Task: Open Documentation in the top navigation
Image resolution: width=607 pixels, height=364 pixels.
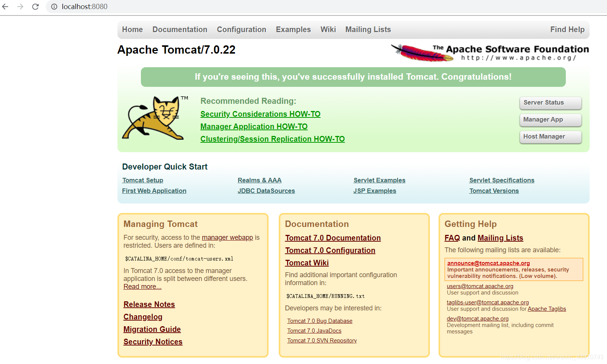Action: pos(180,29)
